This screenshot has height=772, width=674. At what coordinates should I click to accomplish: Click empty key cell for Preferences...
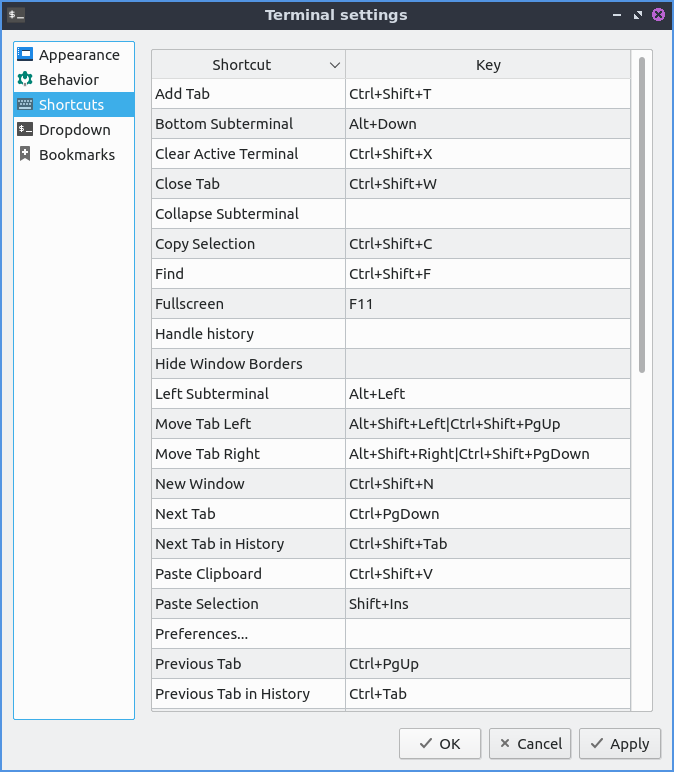(x=488, y=634)
